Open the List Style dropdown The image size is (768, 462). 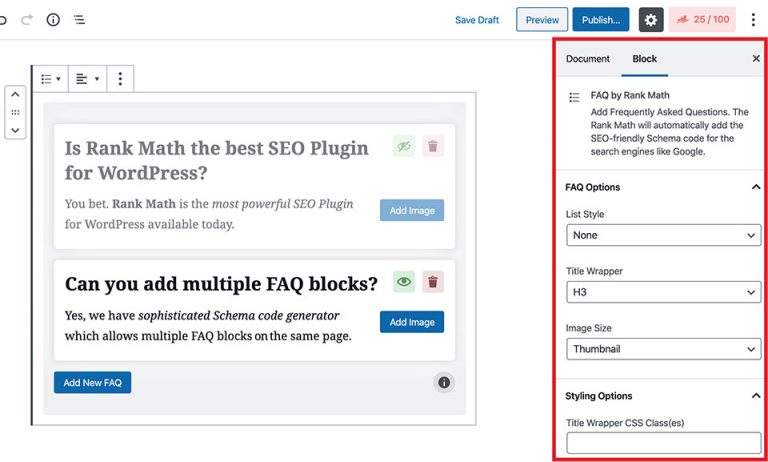pos(663,236)
